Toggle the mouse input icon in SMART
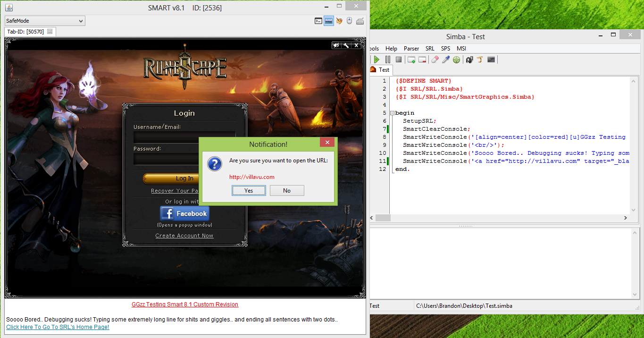 tap(350, 21)
